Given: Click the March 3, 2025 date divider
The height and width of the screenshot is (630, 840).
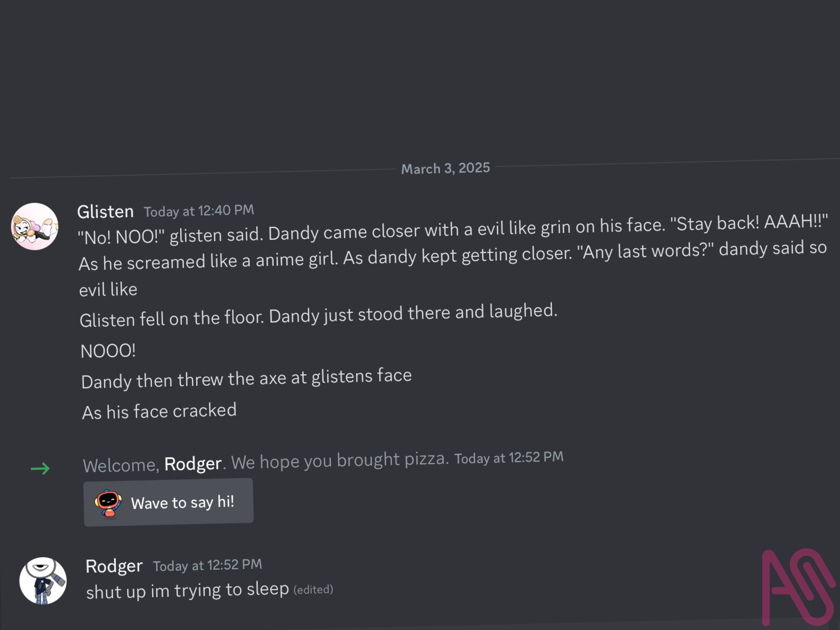Looking at the screenshot, I should (x=445, y=168).
